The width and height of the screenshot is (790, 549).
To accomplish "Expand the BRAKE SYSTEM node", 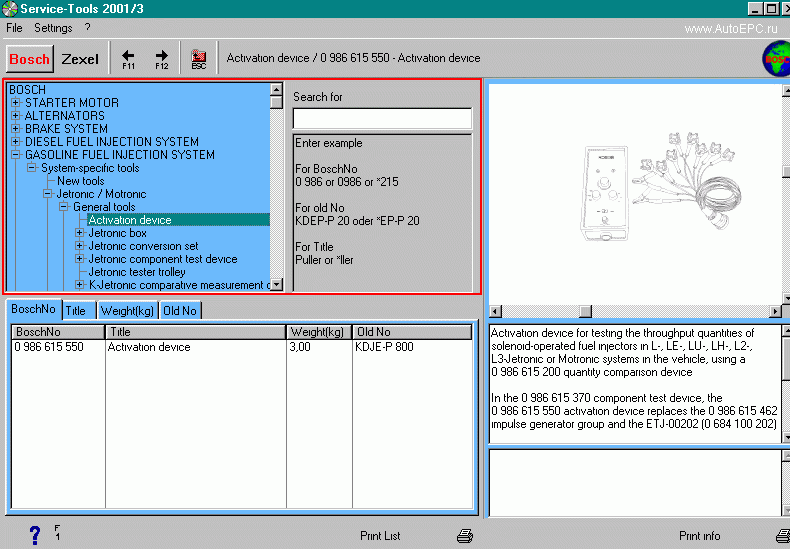I will pyautogui.click(x=16, y=129).
